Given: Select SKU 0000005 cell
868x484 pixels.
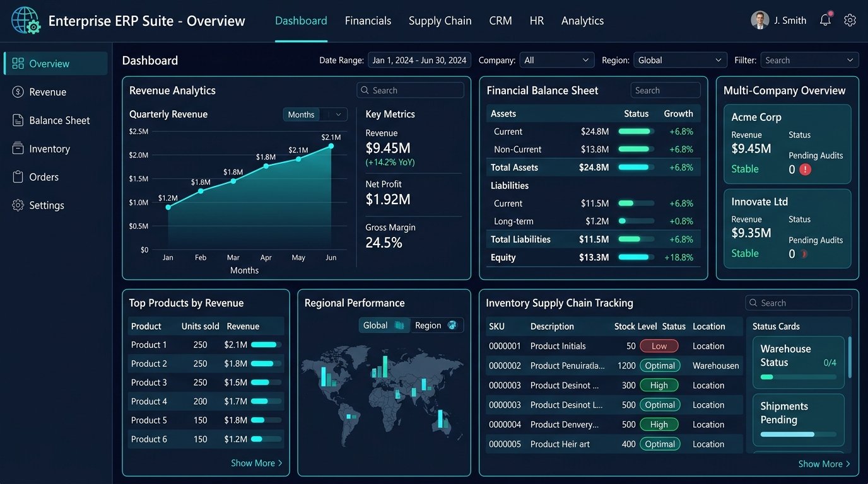Looking at the screenshot, I should pos(505,444).
